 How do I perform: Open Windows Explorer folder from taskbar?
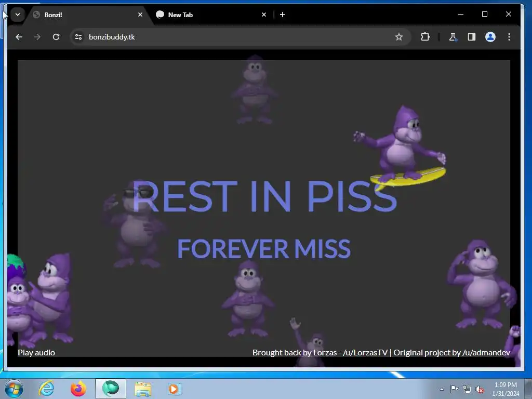(x=143, y=389)
